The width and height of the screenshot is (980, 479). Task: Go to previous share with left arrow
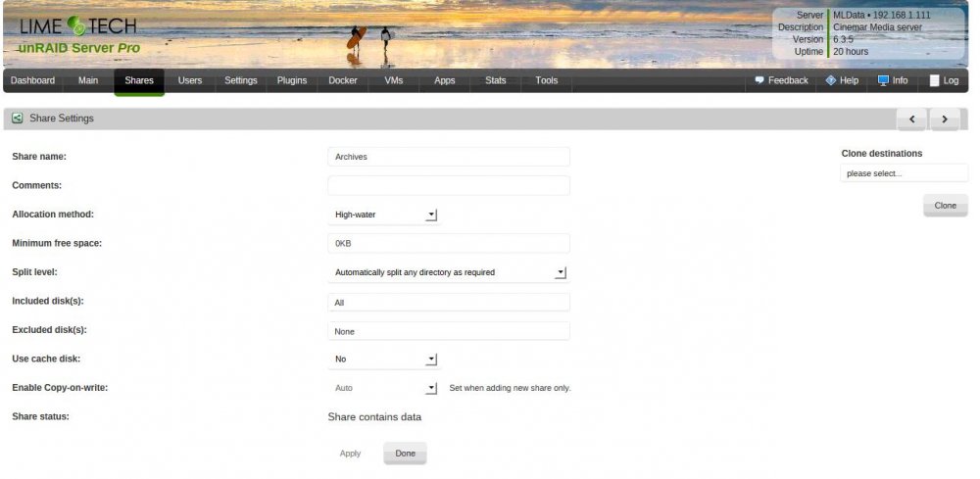(911, 119)
